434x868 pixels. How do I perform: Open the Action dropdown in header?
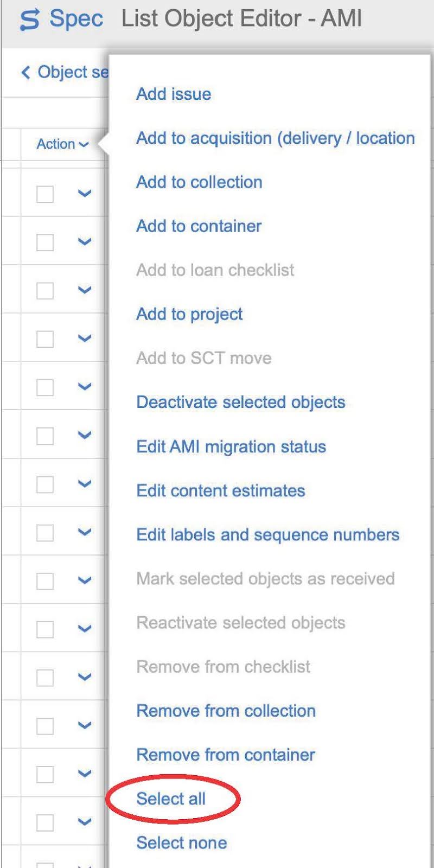pyautogui.click(x=62, y=144)
